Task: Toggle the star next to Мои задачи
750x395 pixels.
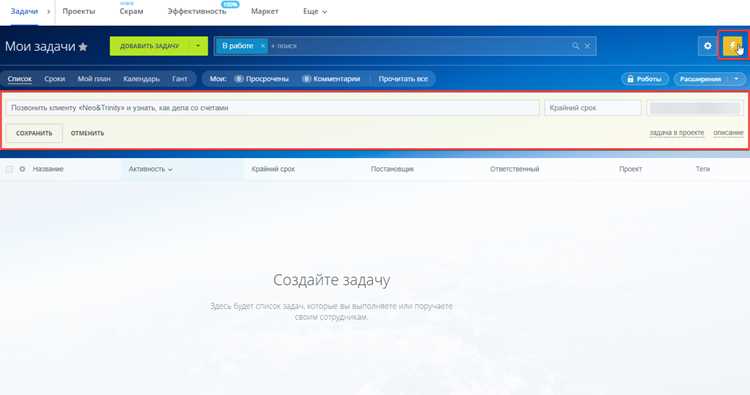Action: 83,47
